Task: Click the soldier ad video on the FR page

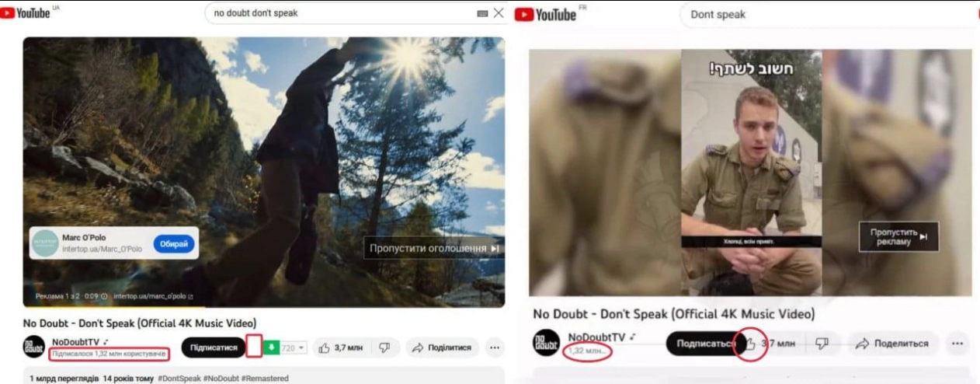Action: 750,173
